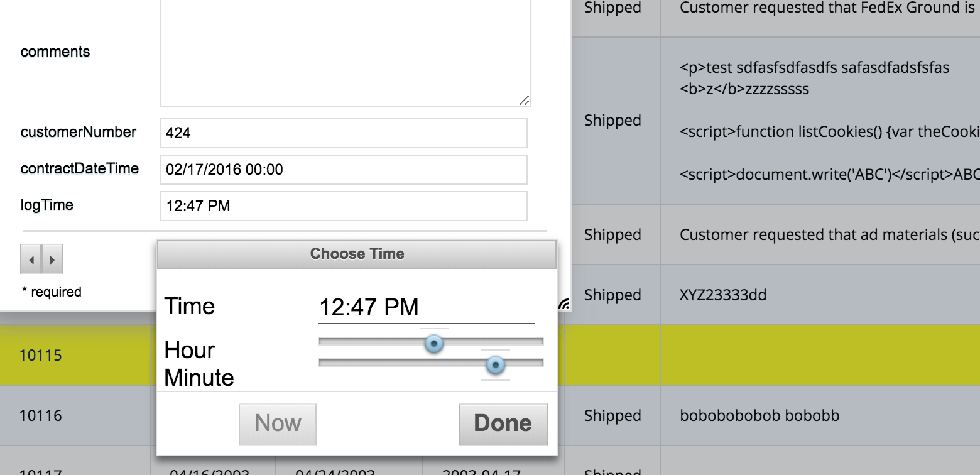Viewport: 980px width, 475px height.
Task: Click the Hour slider handle
Action: tap(433, 343)
